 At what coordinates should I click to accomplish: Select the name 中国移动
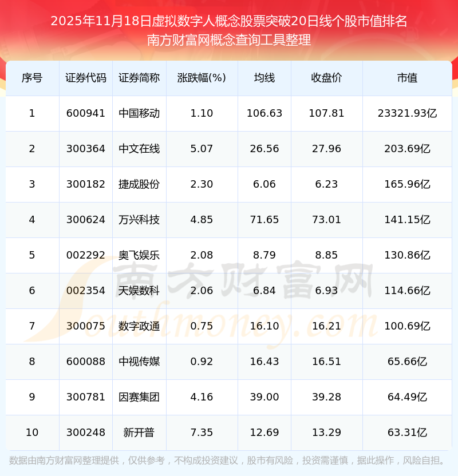click(139, 113)
